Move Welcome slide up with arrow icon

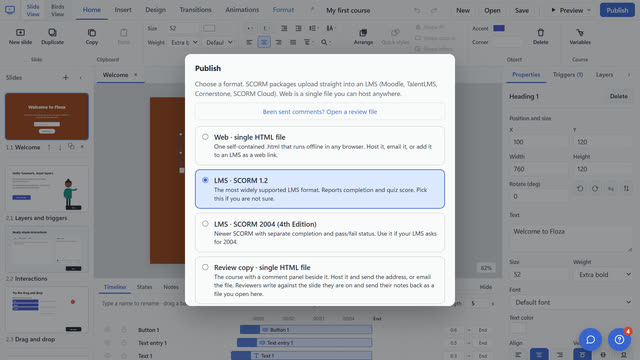tap(49, 147)
